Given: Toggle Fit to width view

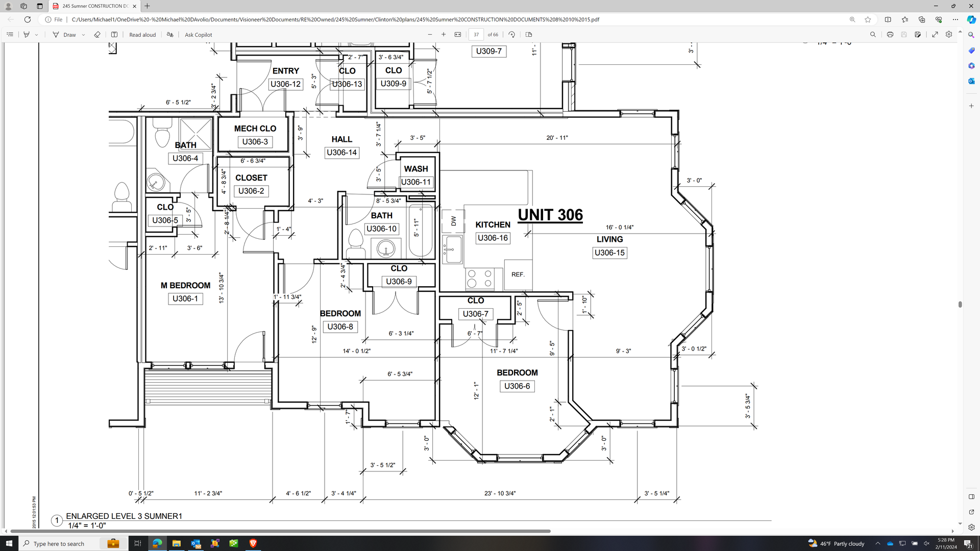Looking at the screenshot, I should pos(458,35).
